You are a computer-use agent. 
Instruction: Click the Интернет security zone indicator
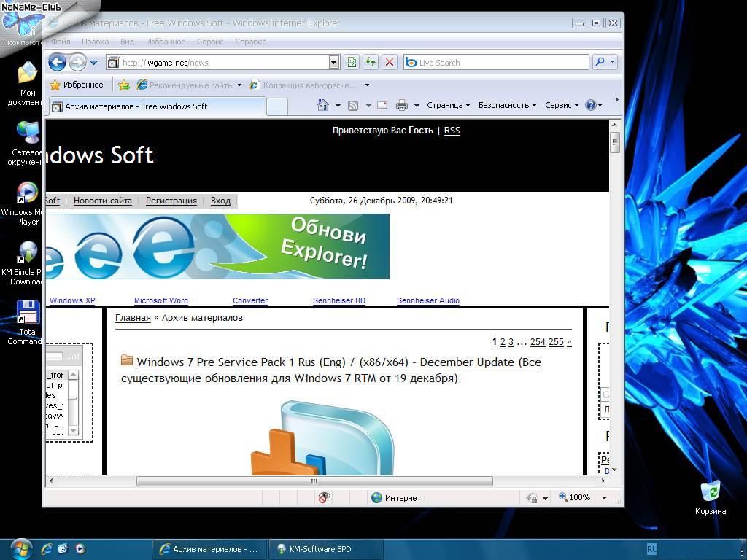(396, 497)
